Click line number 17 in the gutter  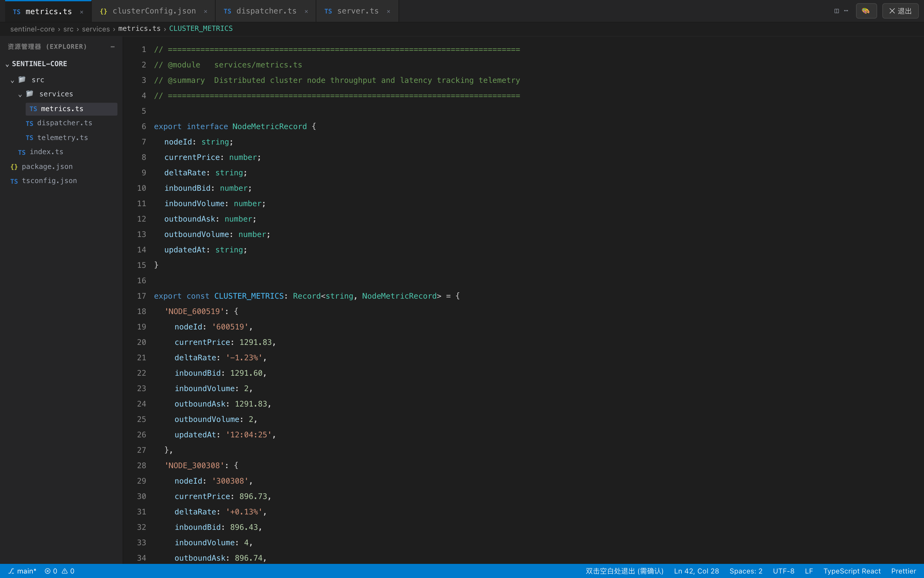[141, 296]
